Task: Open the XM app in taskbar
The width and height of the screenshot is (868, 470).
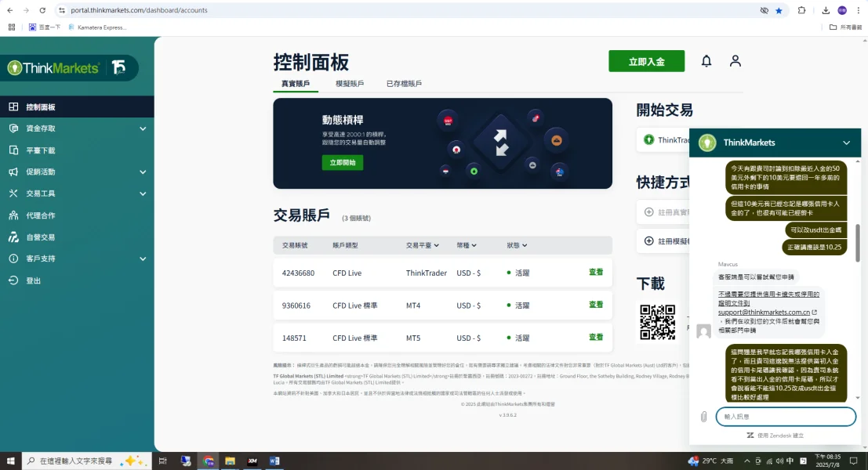Action: (252, 461)
